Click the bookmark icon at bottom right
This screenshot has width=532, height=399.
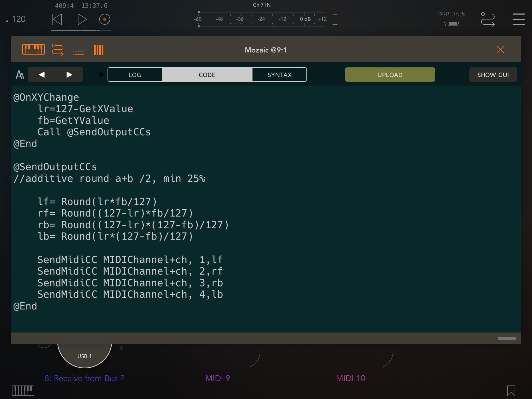click(511, 390)
